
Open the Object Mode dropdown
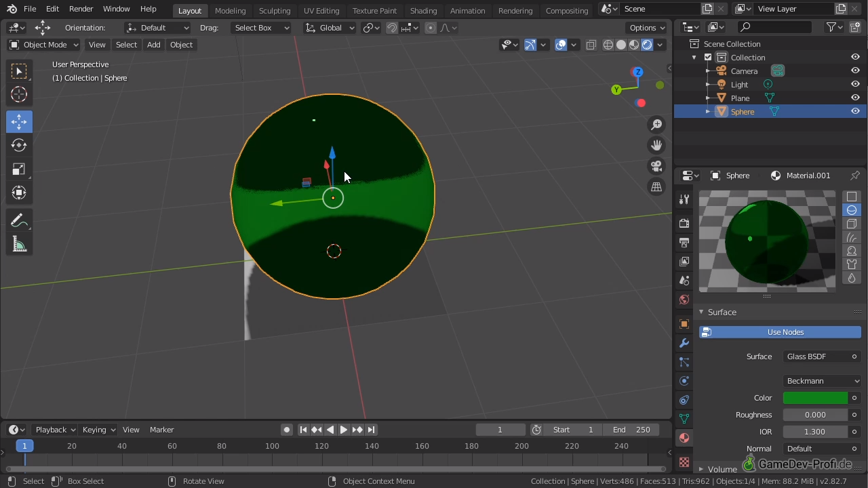(43, 45)
